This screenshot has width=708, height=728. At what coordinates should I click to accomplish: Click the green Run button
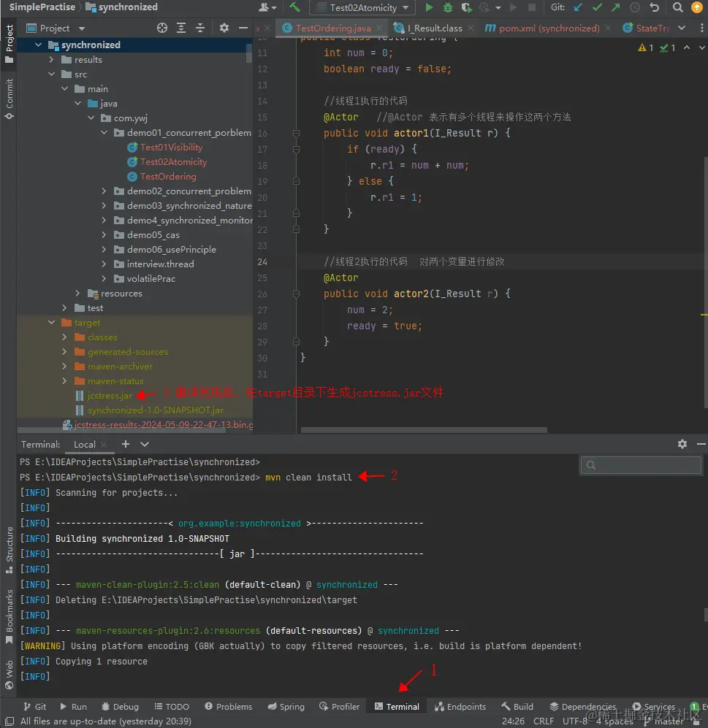pyautogui.click(x=429, y=8)
